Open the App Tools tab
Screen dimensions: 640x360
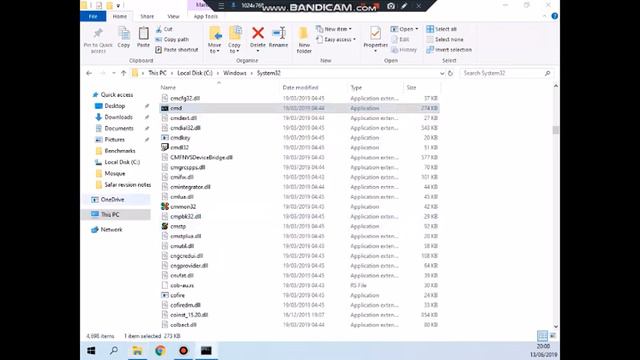[x=206, y=16]
